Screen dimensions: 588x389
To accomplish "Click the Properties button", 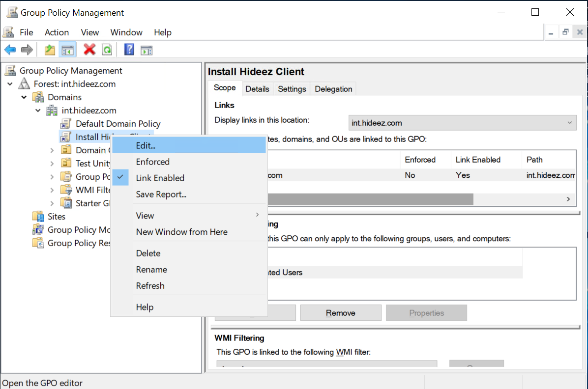I will [426, 313].
